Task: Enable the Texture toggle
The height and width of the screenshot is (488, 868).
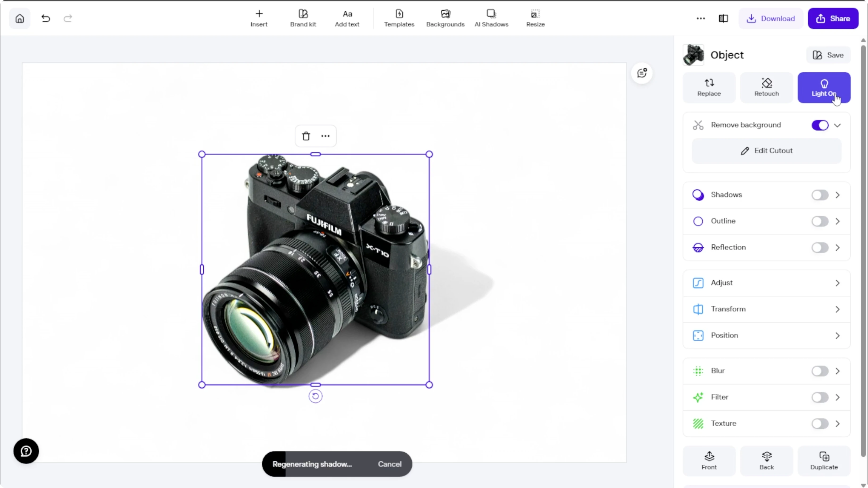Action: (820, 423)
